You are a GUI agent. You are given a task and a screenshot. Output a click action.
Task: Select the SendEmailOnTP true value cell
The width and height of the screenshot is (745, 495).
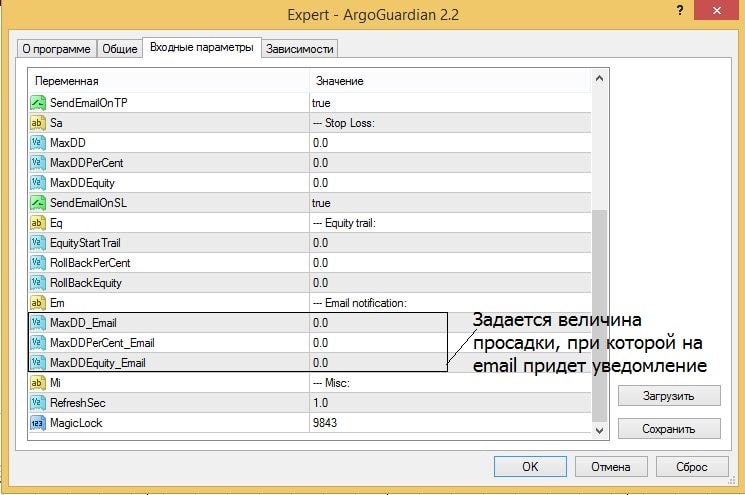tap(450, 103)
